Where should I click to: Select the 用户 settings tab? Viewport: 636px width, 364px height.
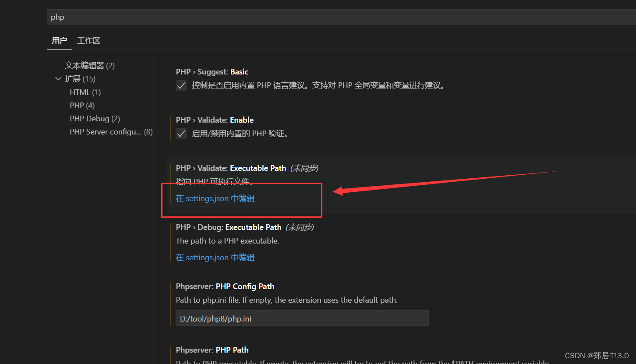click(59, 40)
